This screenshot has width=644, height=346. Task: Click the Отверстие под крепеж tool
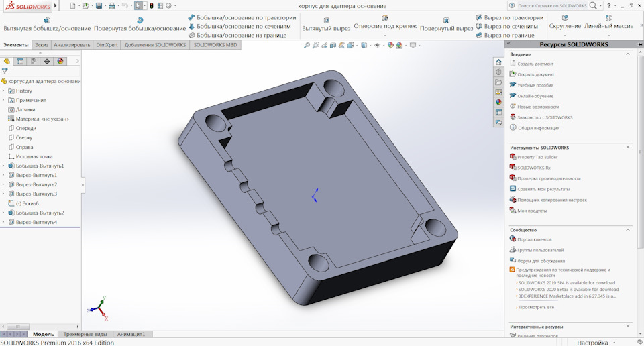pyautogui.click(x=385, y=23)
